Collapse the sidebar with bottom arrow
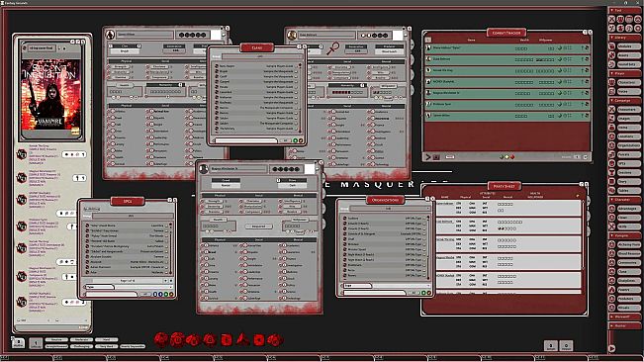 [612, 347]
